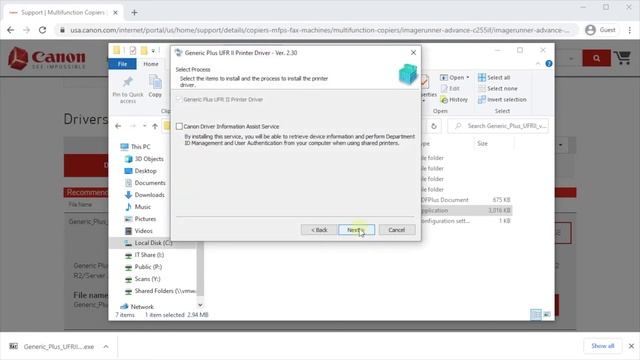The image size is (640, 360).
Task: Click Chrome back button
Action: pyautogui.click(x=11, y=30)
